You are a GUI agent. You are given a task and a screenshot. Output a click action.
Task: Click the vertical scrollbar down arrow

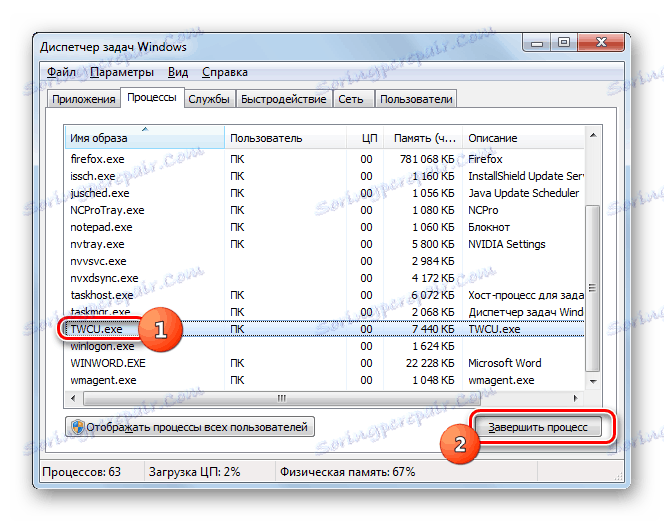tap(593, 381)
